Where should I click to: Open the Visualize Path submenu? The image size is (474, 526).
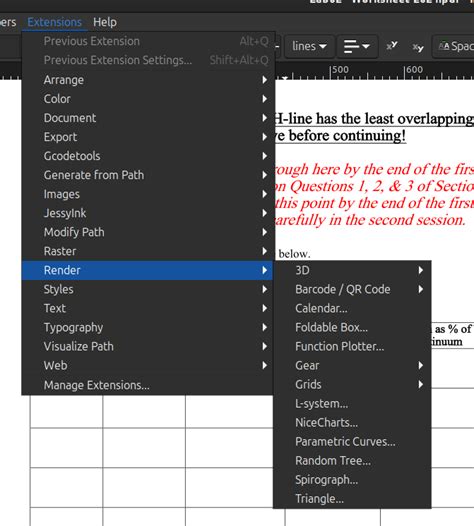click(148, 347)
